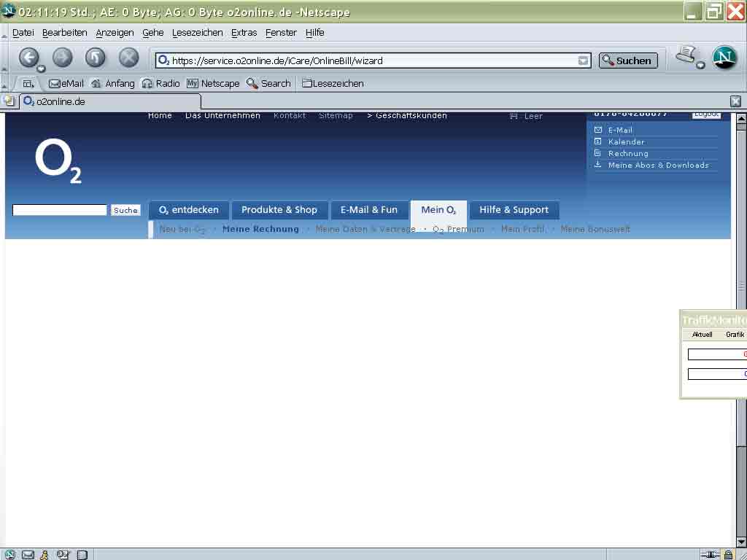
Task: Click the Home link in top navigation
Action: click(x=160, y=116)
